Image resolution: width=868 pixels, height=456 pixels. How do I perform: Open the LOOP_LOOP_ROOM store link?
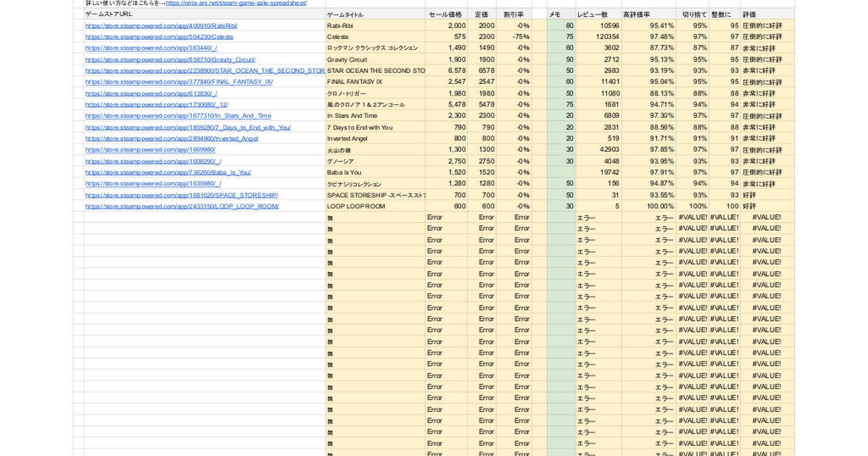click(x=182, y=206)
